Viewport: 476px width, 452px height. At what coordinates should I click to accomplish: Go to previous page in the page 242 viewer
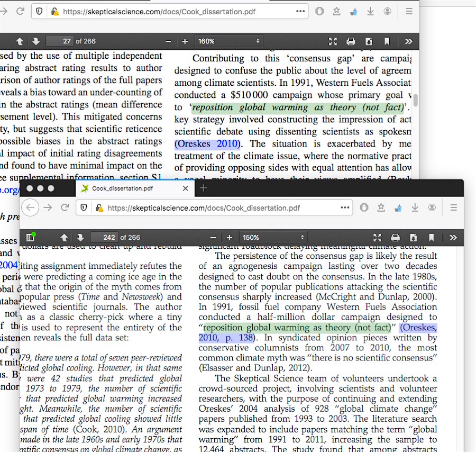click(65, 238)
